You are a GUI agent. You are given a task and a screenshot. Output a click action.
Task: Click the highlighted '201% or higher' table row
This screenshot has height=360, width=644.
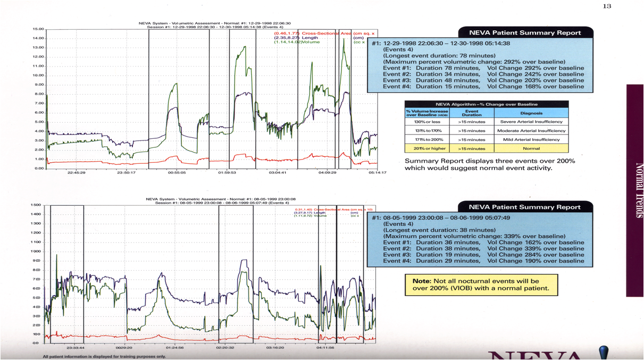(486, 148)
